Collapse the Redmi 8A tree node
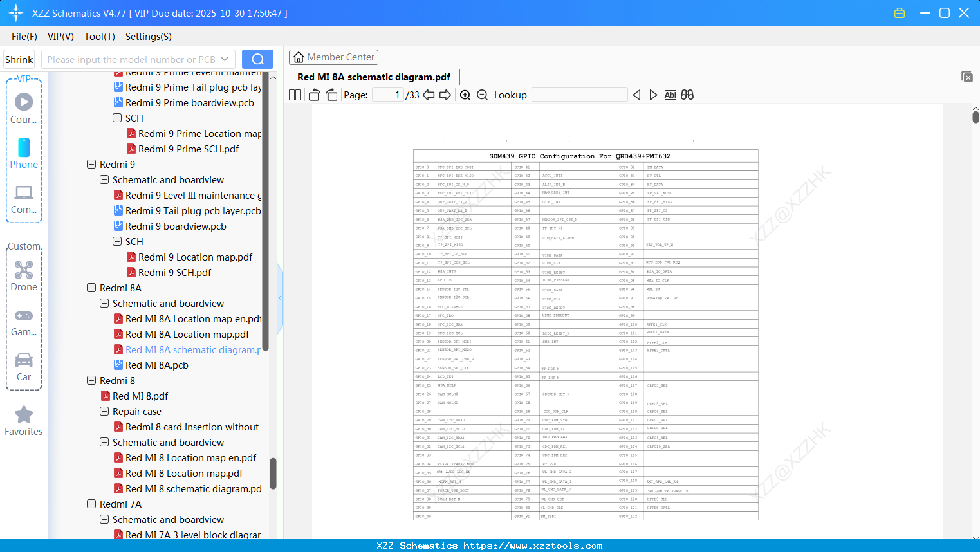980x552 pixels. point(91,288)
